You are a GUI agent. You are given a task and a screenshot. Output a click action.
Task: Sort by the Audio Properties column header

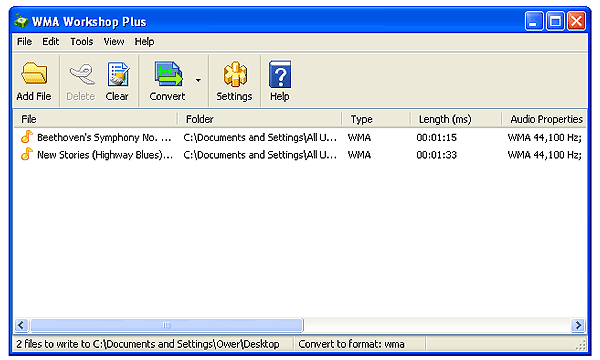click(544, 119)
